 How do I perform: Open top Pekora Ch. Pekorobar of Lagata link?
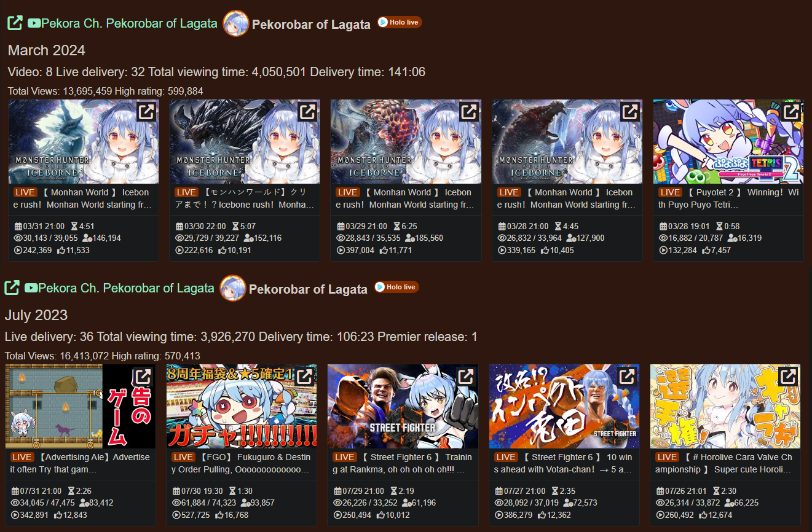(122, 23)
